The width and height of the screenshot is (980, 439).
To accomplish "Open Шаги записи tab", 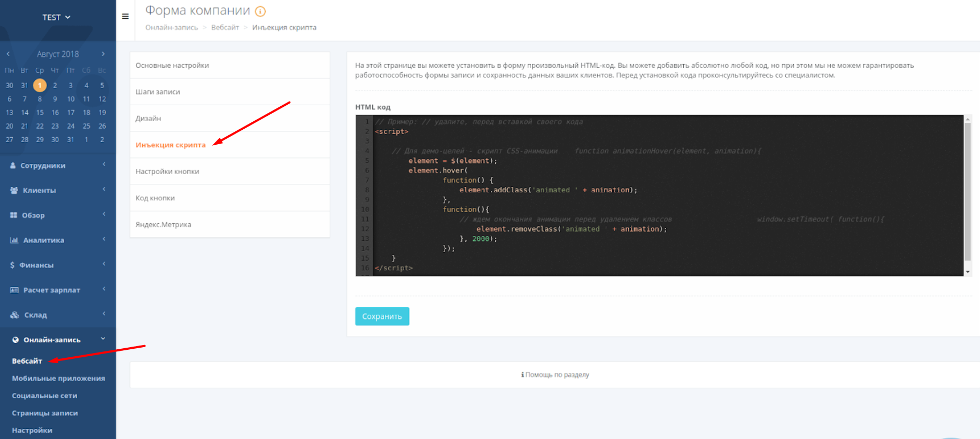I will click(x=230, y=92).
